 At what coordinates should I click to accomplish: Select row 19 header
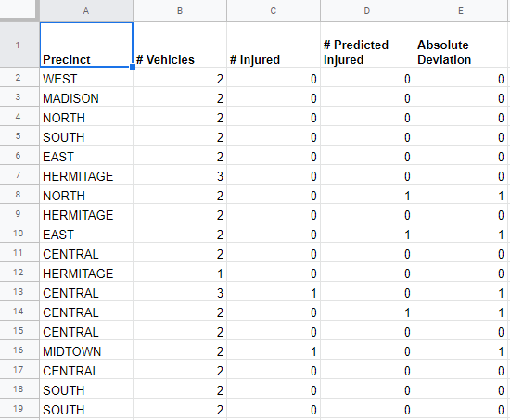click(x=19, y=409)
